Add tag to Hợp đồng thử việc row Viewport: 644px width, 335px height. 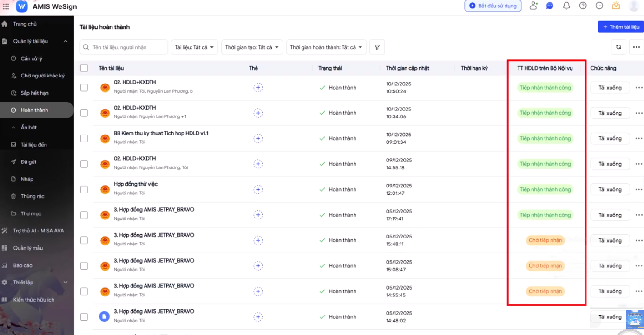pos(258,189)
